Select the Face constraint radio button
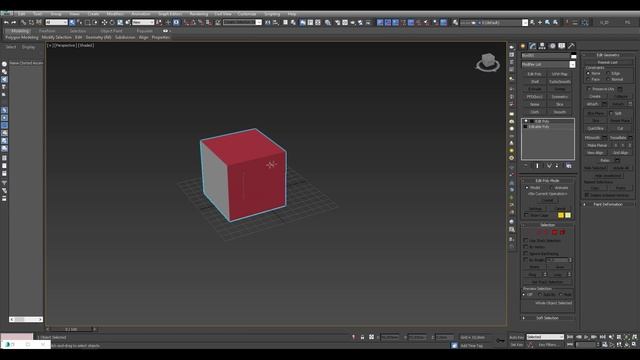 588,79
